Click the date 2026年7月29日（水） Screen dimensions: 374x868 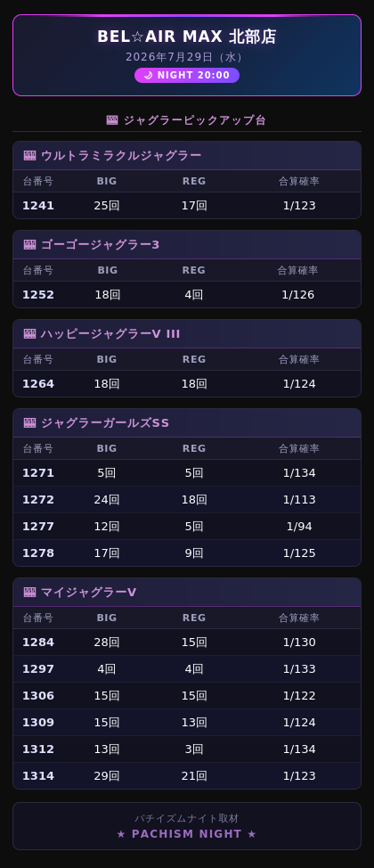pos(187,57)
